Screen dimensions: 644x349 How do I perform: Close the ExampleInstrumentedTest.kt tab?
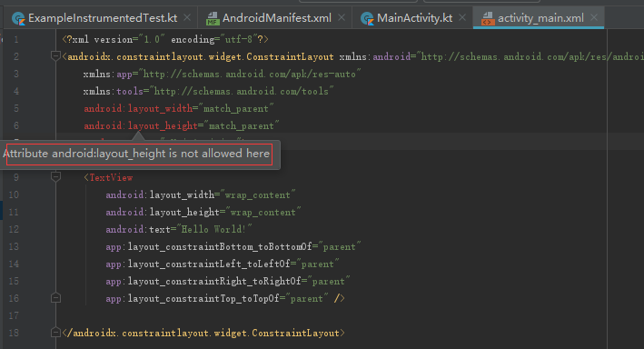[x=187, y=17]
